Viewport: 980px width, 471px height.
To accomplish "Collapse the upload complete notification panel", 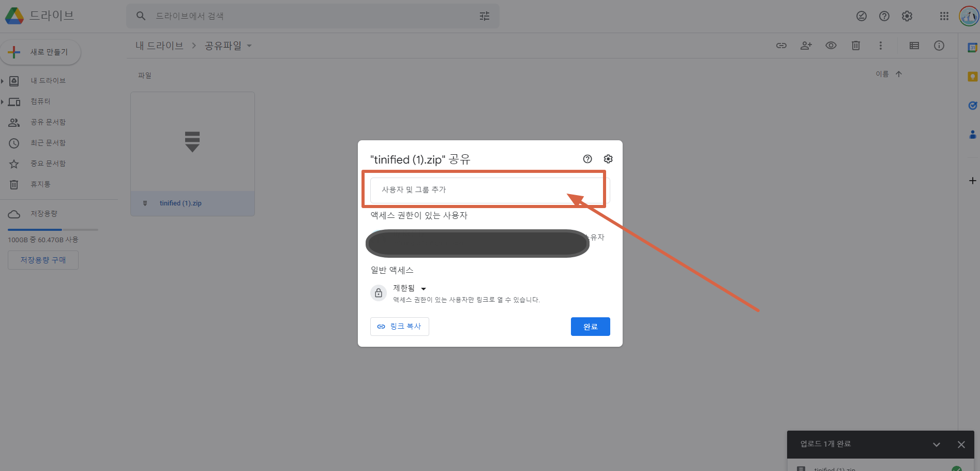I will pyautogui.click(x=936, y=444).
